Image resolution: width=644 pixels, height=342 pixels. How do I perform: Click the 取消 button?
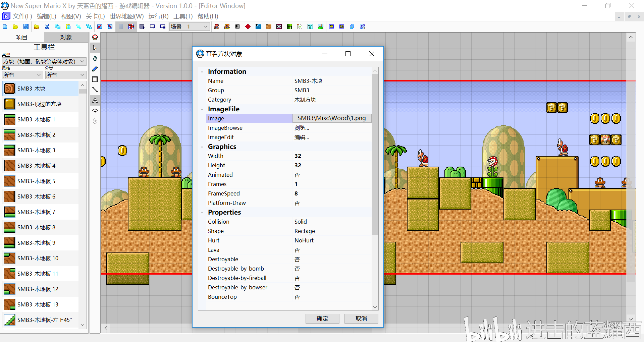coord(361,319)
